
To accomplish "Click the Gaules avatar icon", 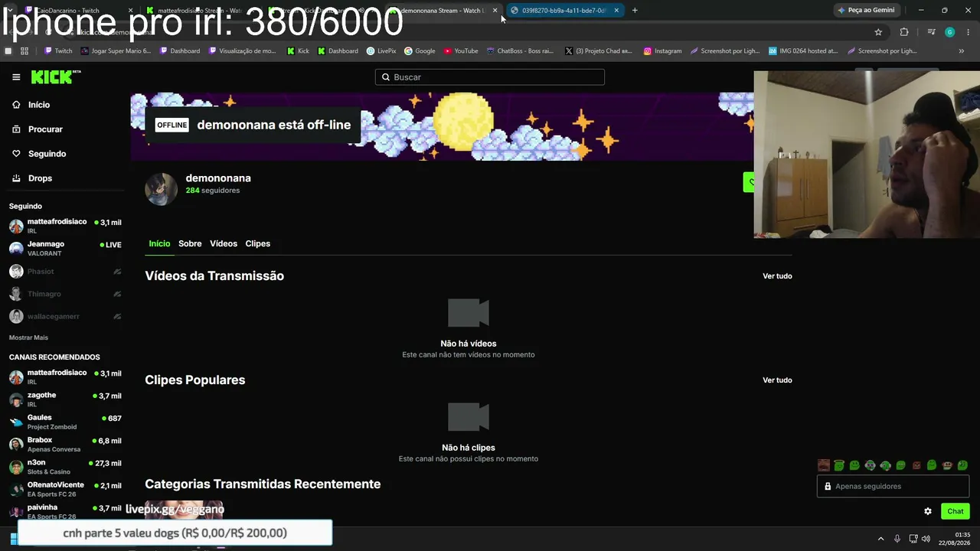I will point(16,422).
